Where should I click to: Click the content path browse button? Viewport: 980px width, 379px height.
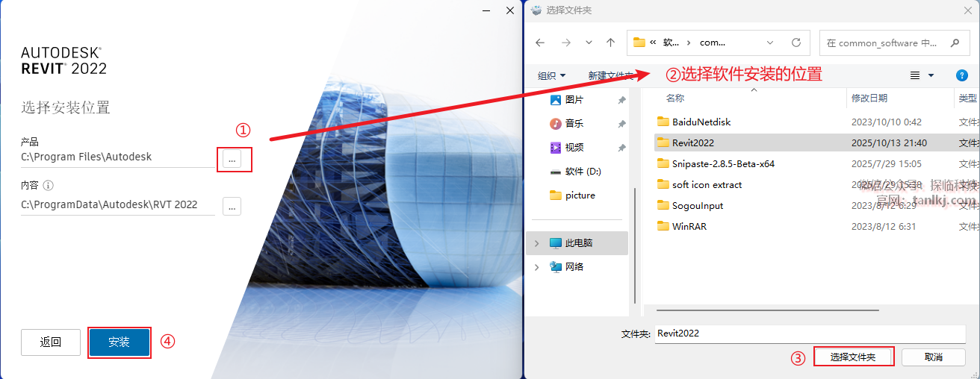click(232, 207)
